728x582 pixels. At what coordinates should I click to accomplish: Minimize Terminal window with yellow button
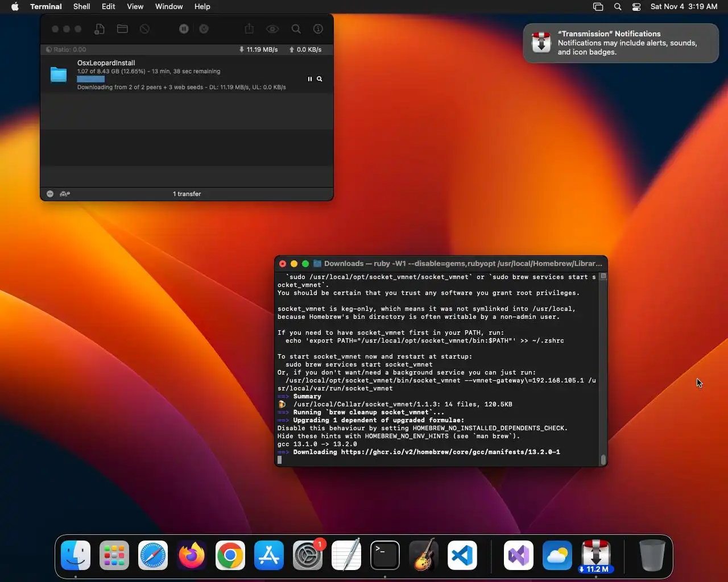pyautogui.click(x=294, y=264)
